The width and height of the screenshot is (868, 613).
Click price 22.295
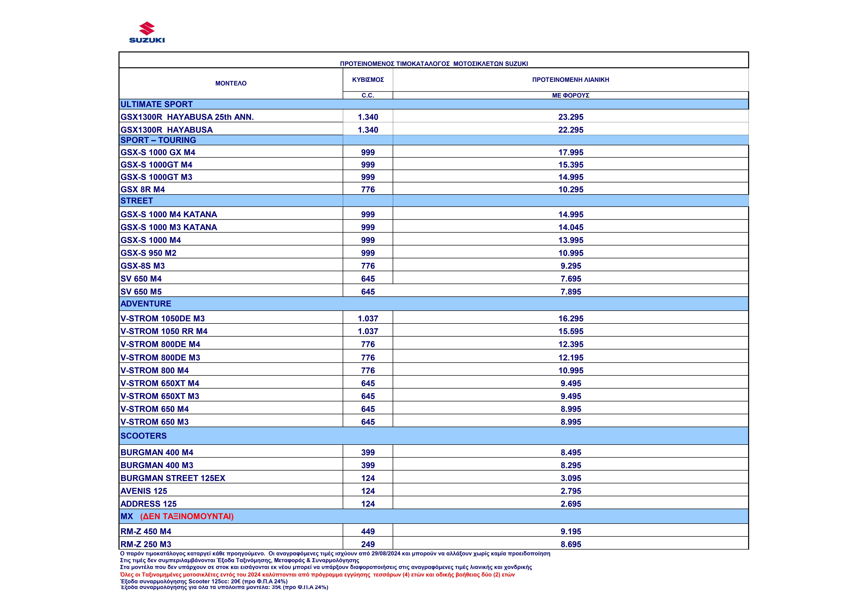[571, 130]
